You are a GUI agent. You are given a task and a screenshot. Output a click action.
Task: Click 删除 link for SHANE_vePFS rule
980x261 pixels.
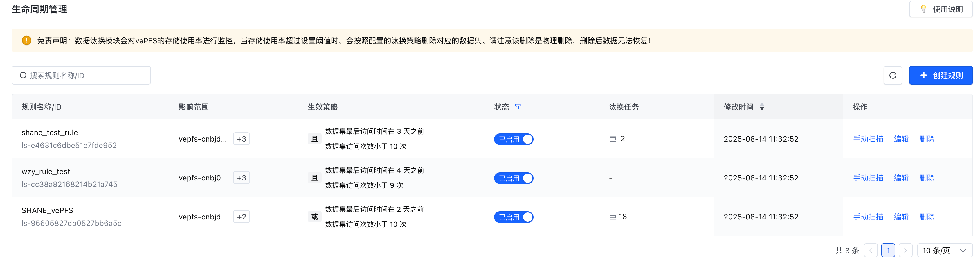tap(926, 217)
